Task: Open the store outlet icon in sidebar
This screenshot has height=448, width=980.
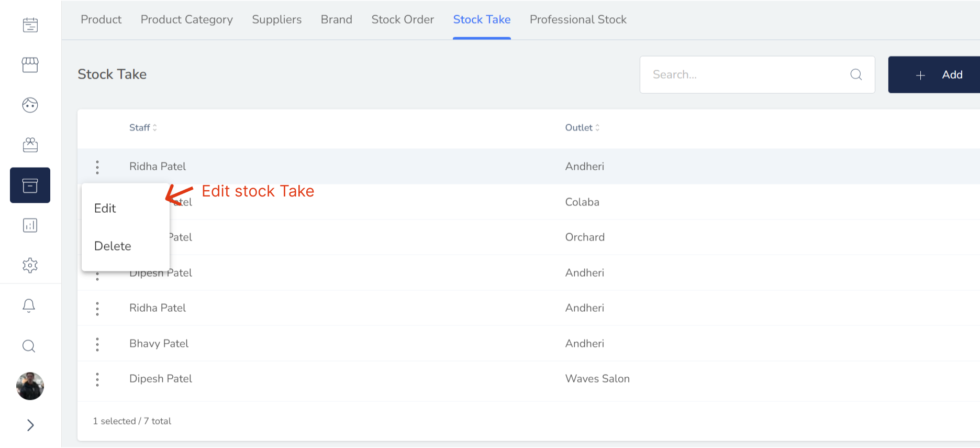Action: pos(30,65)
